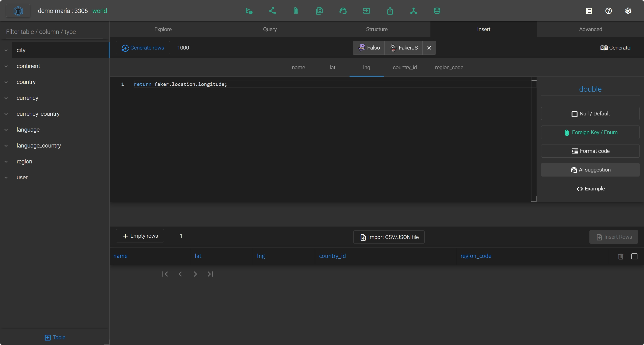This screenshot has height=345, width=644.
Task: Click the AI suggestion button
Action: click(590, 170)
